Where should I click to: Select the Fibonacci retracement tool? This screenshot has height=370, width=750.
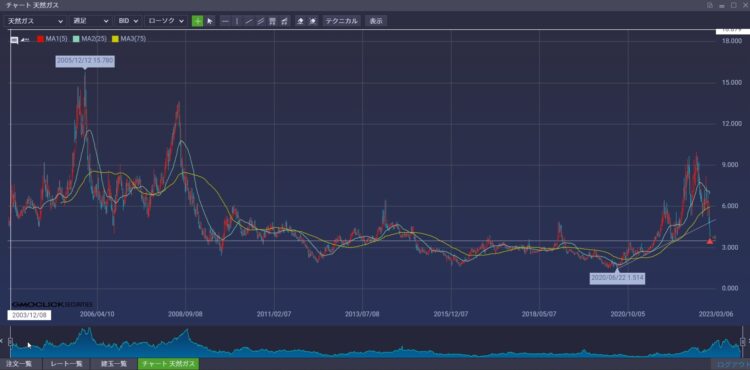[x=273, y=21]
